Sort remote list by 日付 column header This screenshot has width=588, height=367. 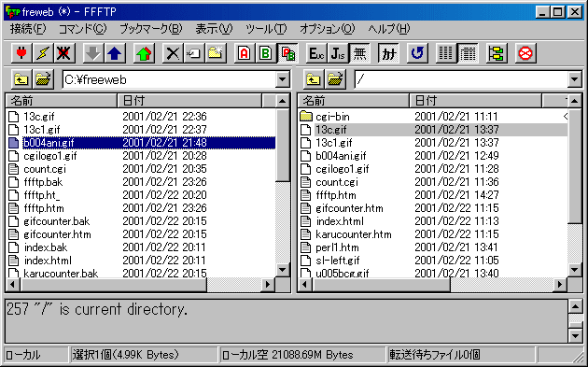(476, 101)
